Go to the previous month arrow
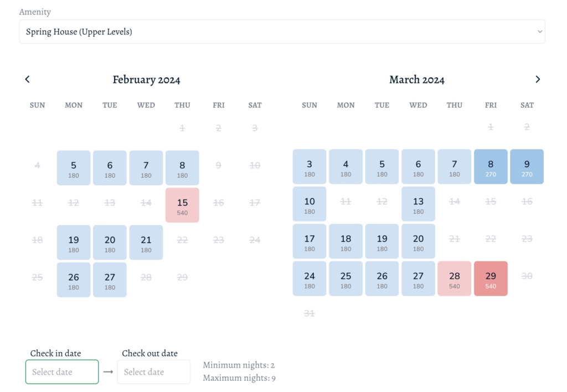The image size is (567, 392). pyautogui.click(x=28, y=79)
